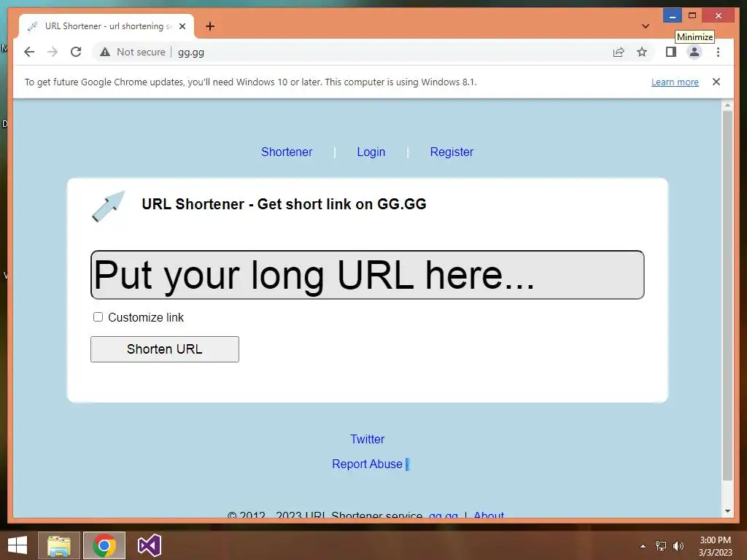
Task: Click the page vertical scrollbar thumb
Action: click(x=727, y=295)
